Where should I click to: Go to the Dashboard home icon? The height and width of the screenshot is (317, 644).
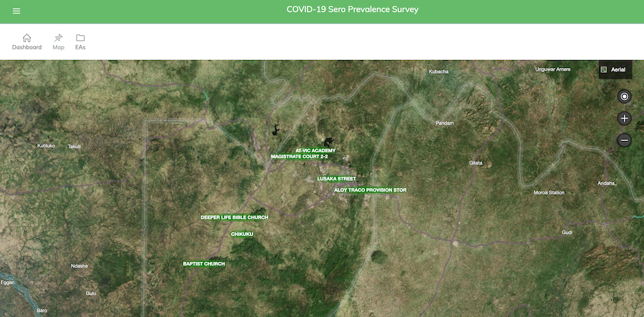(x=26, y=38)
